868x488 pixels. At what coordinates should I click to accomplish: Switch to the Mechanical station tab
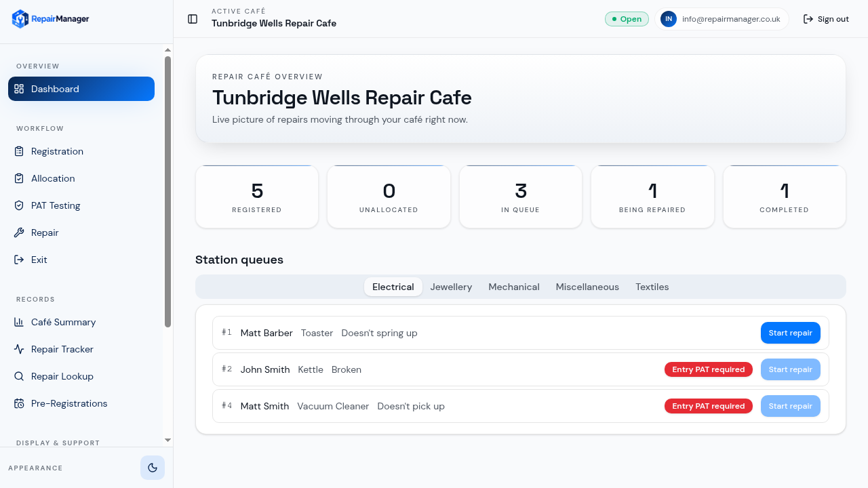[514, 287]
